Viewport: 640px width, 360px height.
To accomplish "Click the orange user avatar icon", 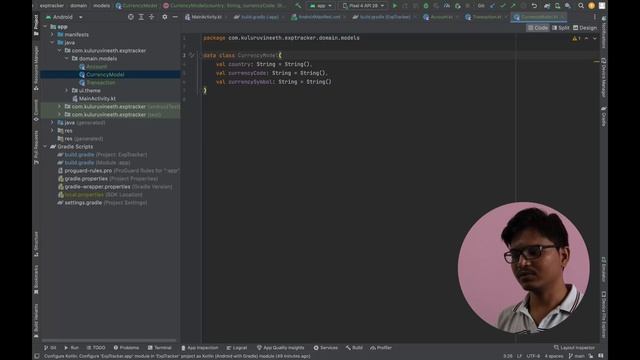I will (x=591, y=6).
